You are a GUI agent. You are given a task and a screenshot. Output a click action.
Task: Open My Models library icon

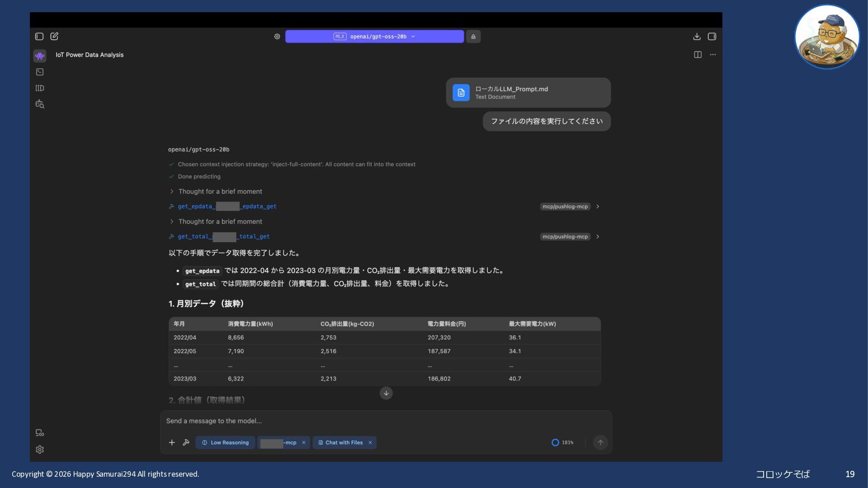40,88
